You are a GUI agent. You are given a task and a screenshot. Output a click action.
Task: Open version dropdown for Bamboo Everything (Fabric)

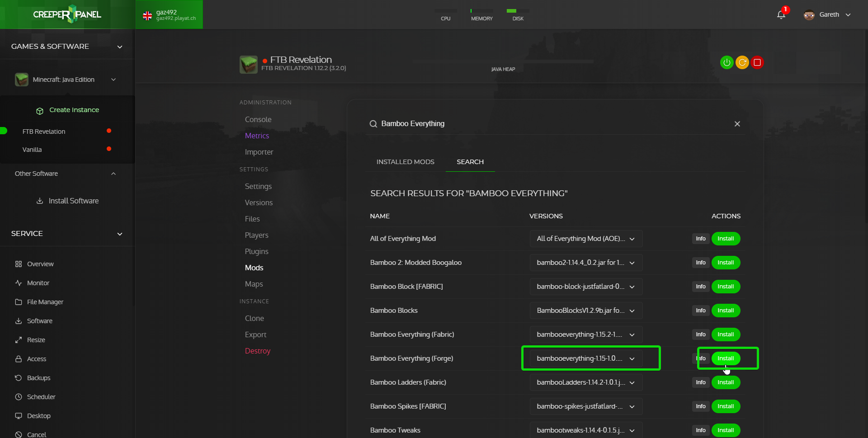[x=586, y=334]
